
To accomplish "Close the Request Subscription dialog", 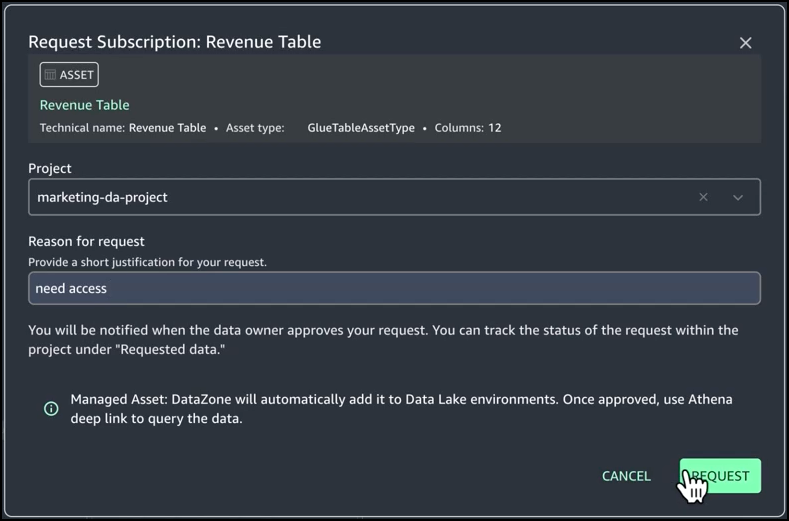I will click(745, 43).
